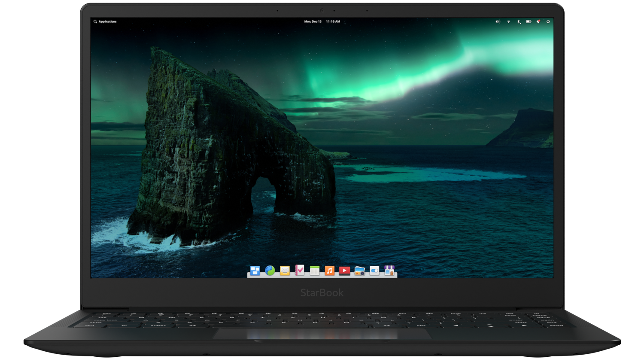Launch the Web browser globe icon
The height and width of the screenshot is (362, 644).
270,271
